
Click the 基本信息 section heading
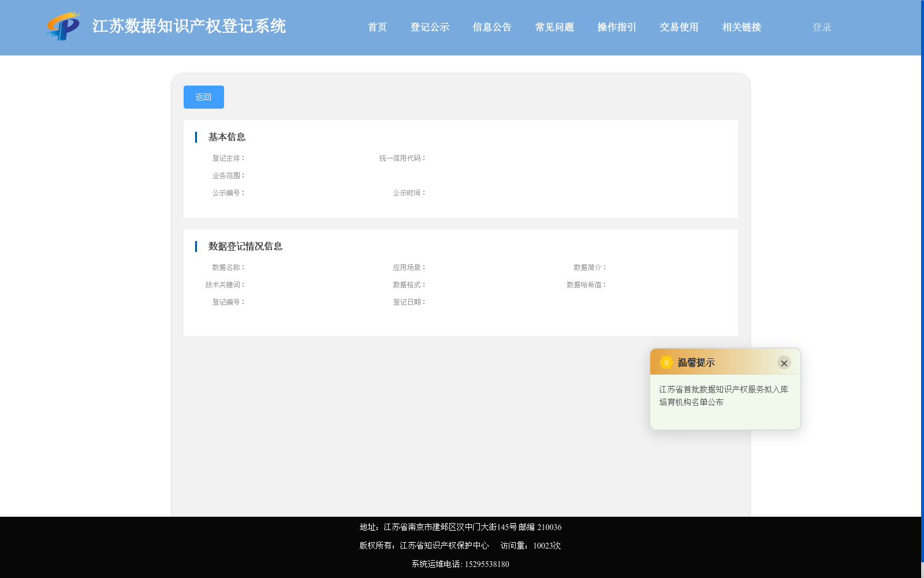coord(227,137)
